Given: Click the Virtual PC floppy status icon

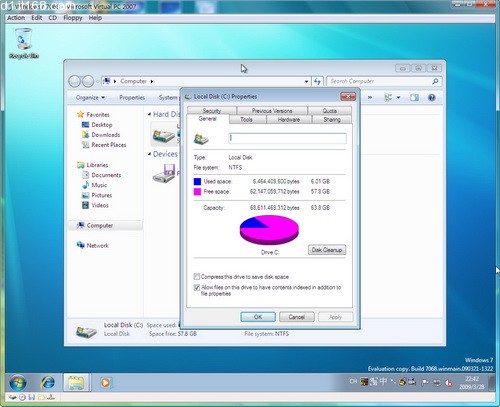Looking at the screenshot, I should point(32,397).
